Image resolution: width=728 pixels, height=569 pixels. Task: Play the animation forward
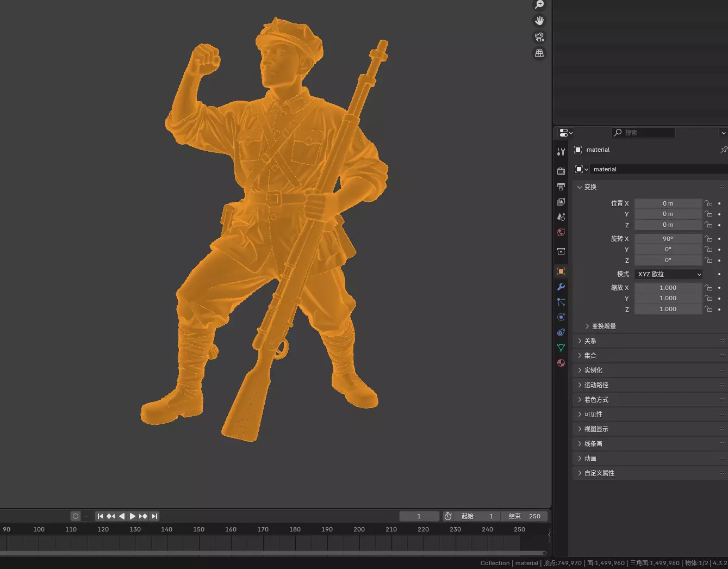click(132, 516)
